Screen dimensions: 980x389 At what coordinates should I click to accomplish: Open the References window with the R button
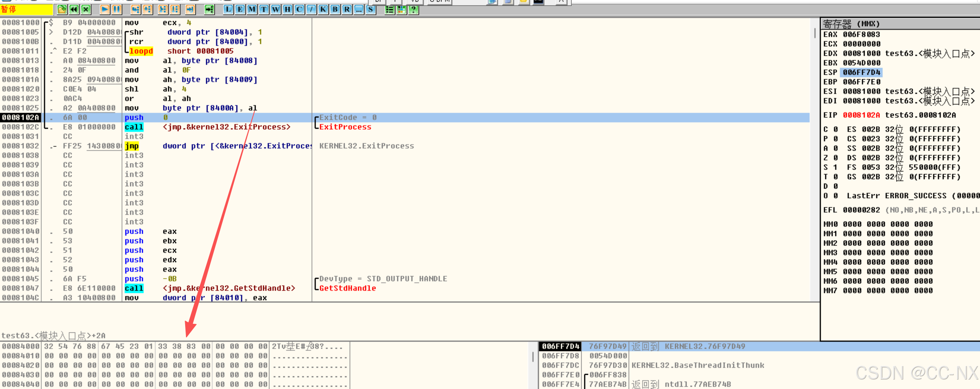(347, 9)
